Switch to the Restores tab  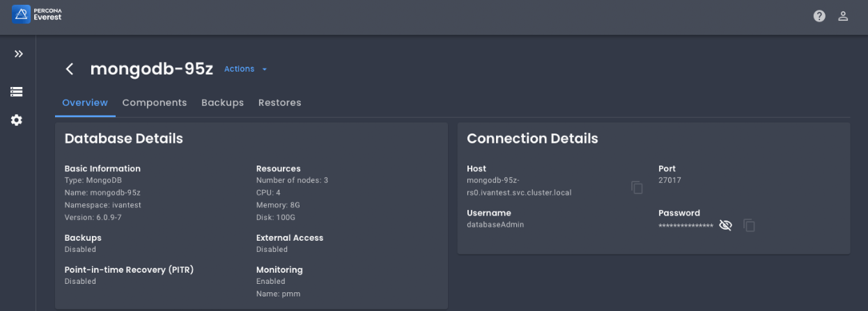coord(279,102)
